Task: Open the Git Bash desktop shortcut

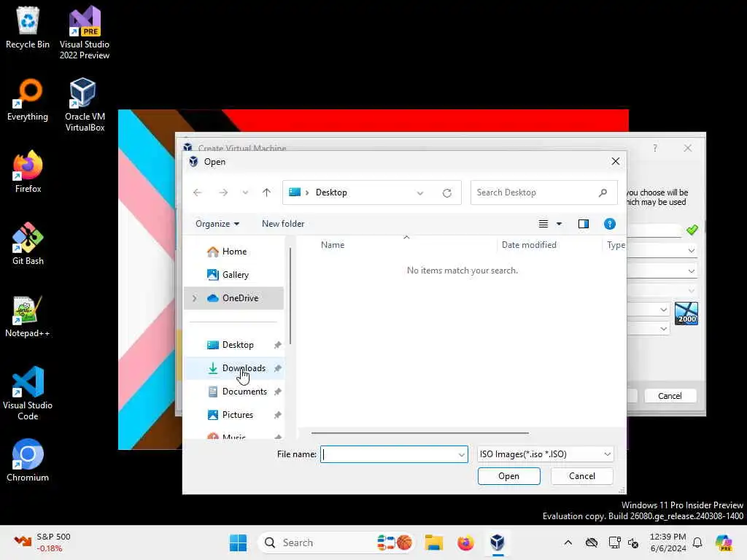Action: (x=28, y=244)
